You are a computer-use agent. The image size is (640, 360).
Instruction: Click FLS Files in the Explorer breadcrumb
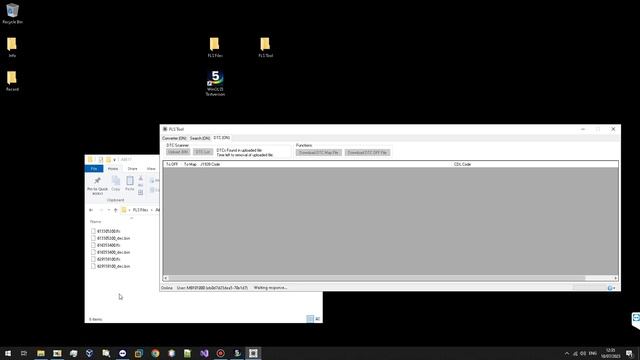(140, 210)
